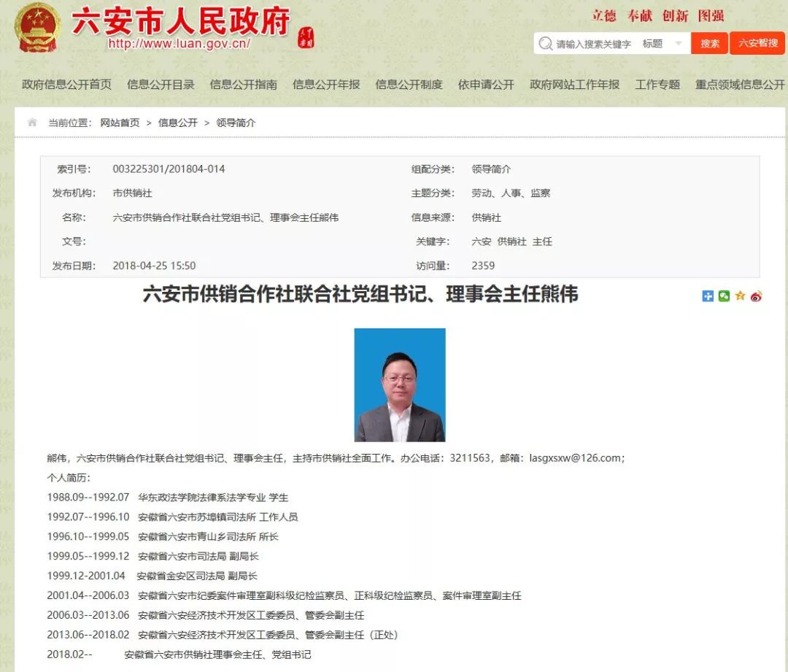Click the 六安市人民政府 title banner
Screen dimensions: 788x672
tap(181, 21)
